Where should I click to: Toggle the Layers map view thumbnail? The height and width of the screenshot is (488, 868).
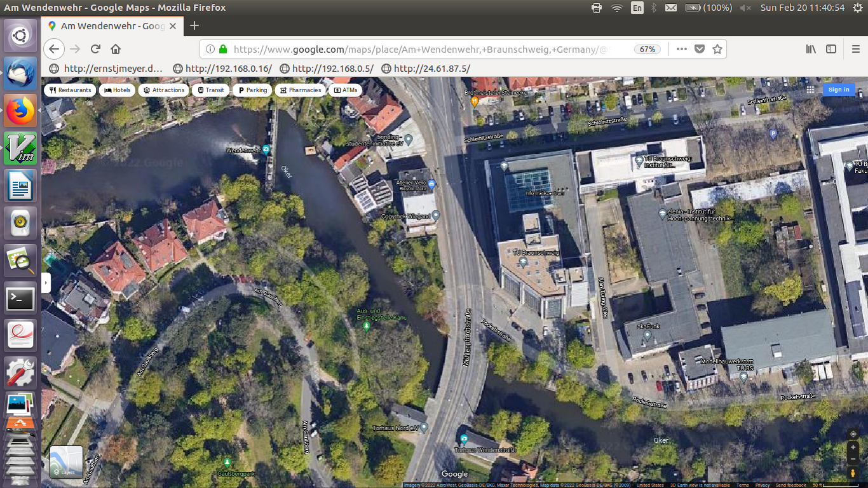(66, 462)
